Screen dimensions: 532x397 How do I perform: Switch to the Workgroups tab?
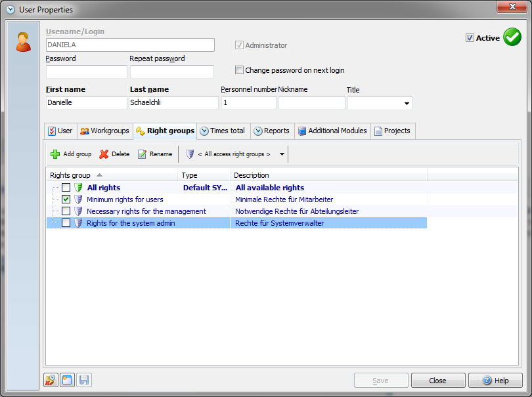(104, 131)
